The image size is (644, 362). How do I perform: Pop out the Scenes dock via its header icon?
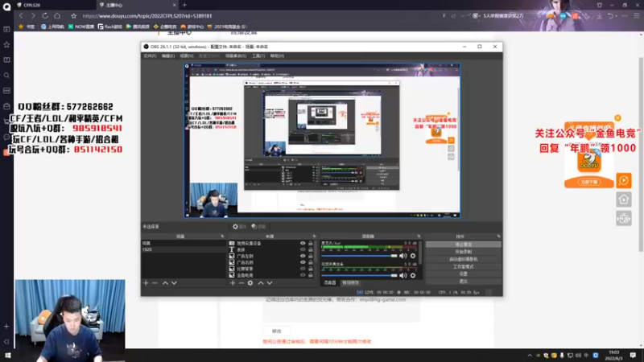pos(222,237)
